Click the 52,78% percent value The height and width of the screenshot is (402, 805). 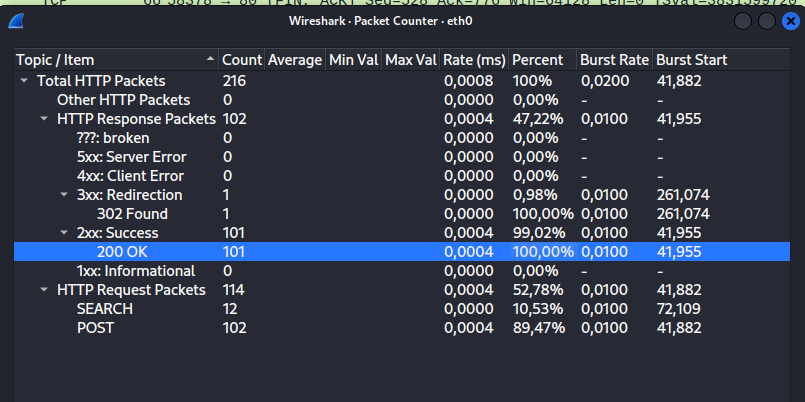pyautogui.click(x=538, y=290)
